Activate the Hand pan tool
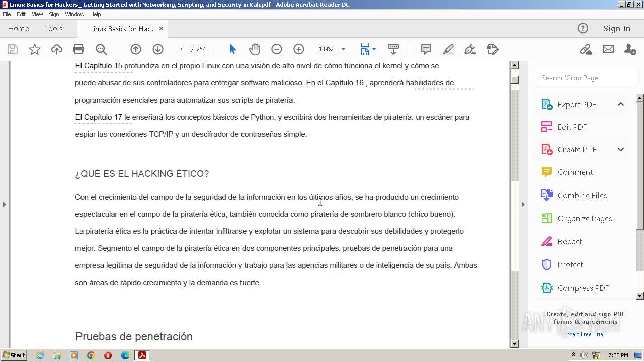Screen dimensions: 644x362 click(255, 49)
